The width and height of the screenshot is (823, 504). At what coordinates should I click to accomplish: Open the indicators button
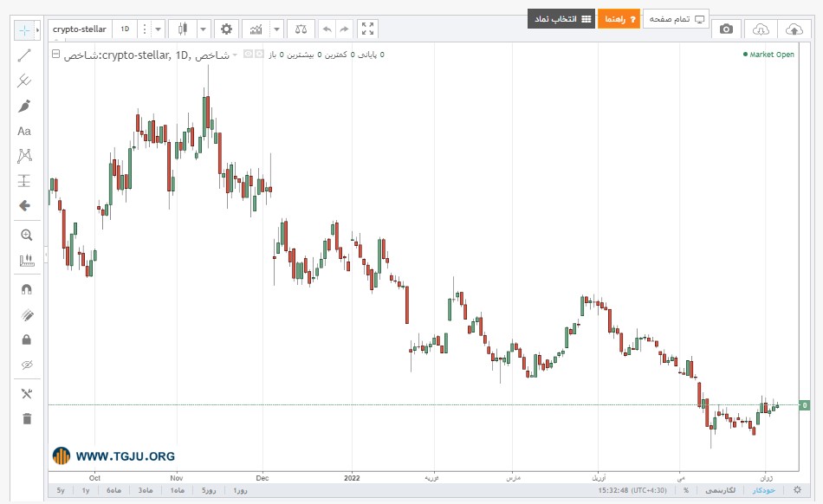[256, 29]
